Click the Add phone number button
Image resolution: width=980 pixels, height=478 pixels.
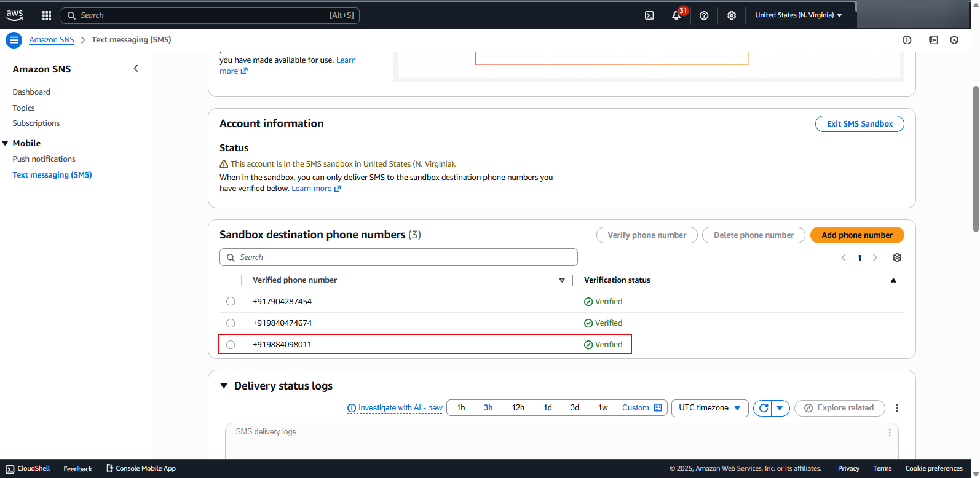point(856,235)
